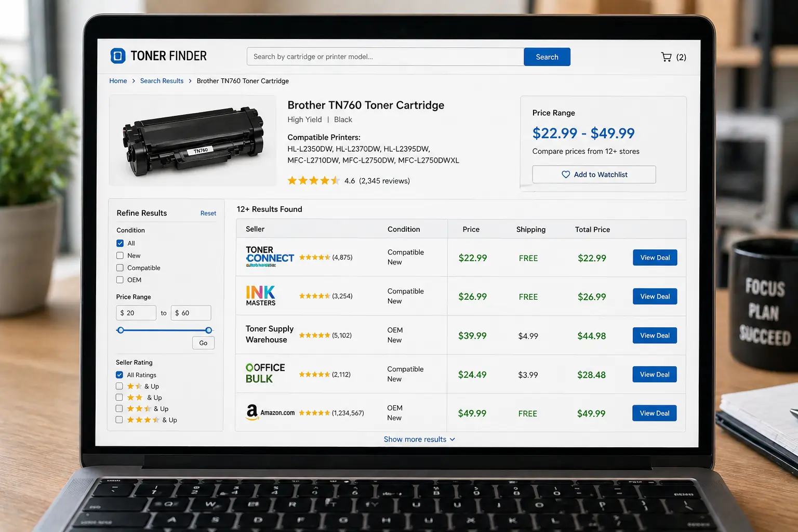The image size is (798, 532).
Task: Check the Compatible condition checkbox
Action: tap(120, 268)
